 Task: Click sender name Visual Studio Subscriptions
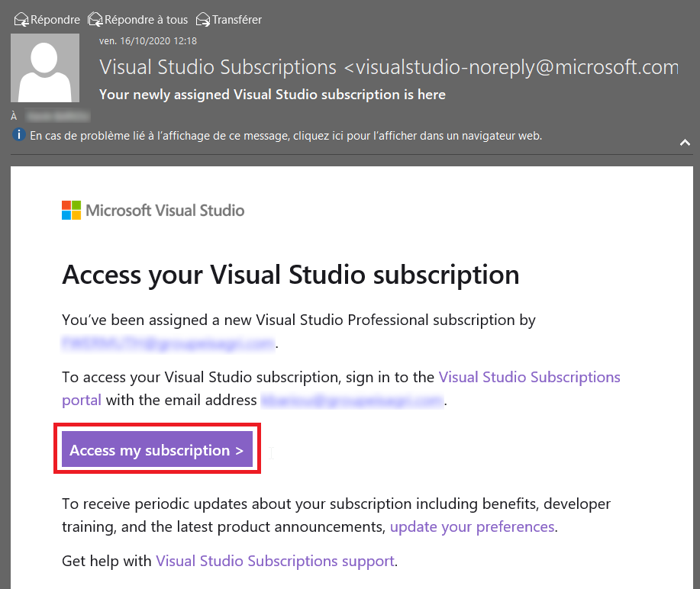[x=218, y=67]
